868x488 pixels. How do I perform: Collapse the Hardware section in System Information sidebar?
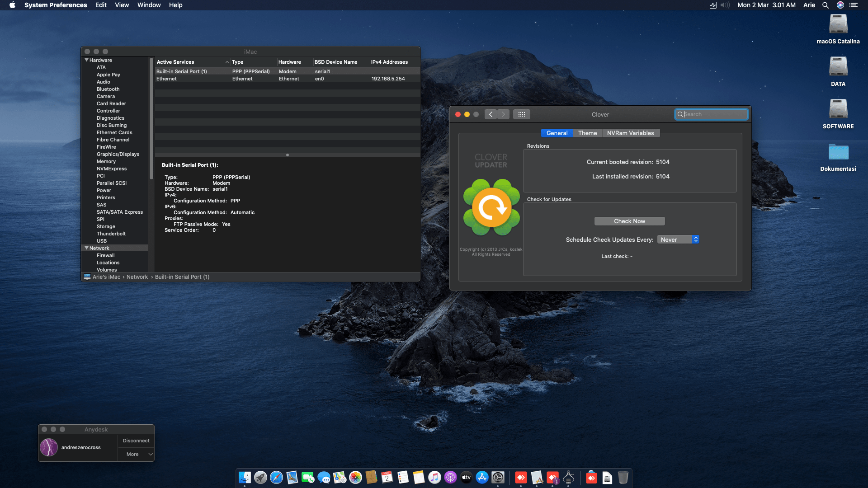coord(86,60)
